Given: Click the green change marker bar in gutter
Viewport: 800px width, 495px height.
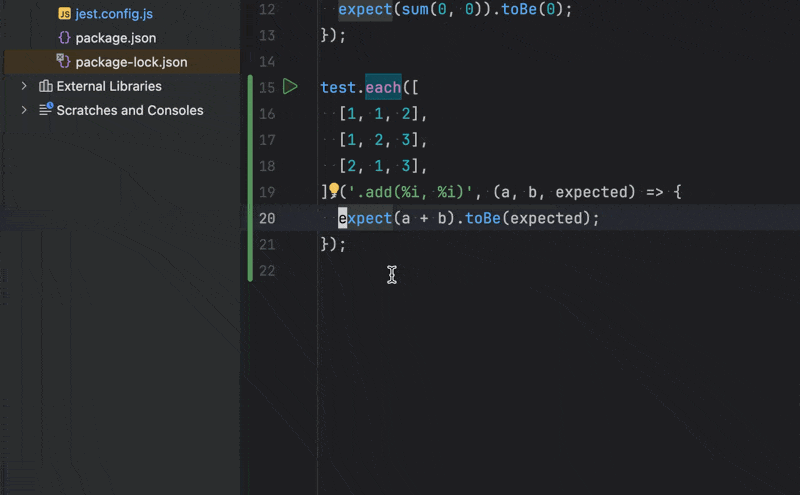Looking at the screenshot, I should coord(250,178).
